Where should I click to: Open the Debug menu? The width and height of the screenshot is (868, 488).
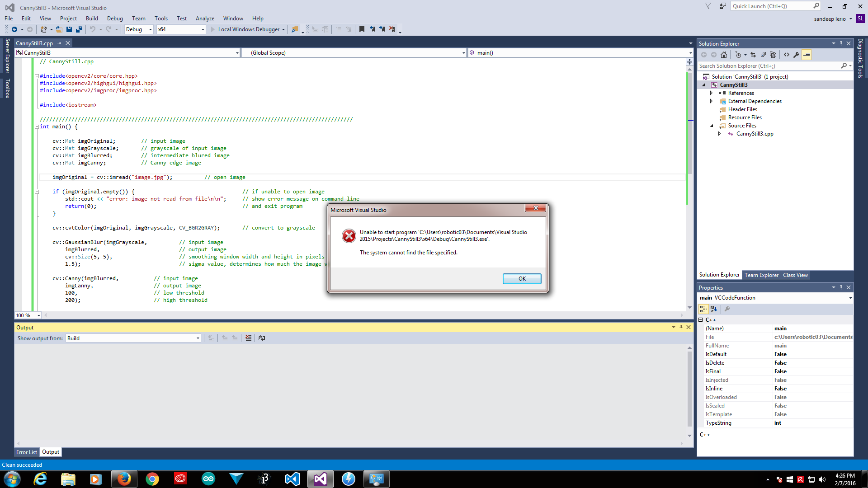114,18
